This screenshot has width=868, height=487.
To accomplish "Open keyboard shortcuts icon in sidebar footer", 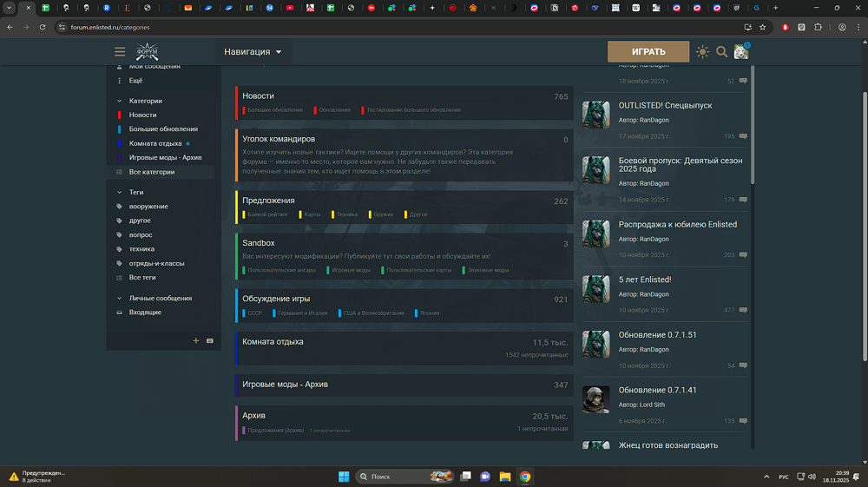I will [x=210, y=341].
